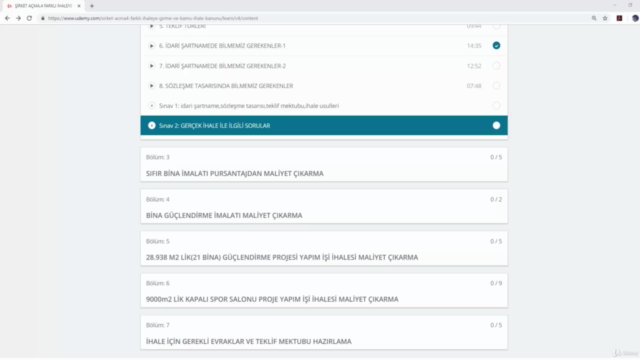Expand Bölüm 3 SIFIR BİNA İMALATI section
Image resolution: width=640 pixels, height=360 pixels.
[x=324, y=165]
